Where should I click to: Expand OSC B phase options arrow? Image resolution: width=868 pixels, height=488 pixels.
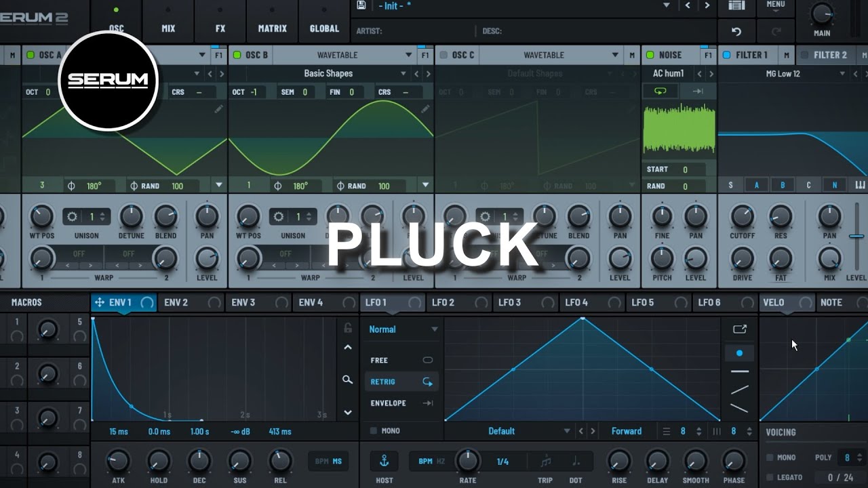[425, 185]
